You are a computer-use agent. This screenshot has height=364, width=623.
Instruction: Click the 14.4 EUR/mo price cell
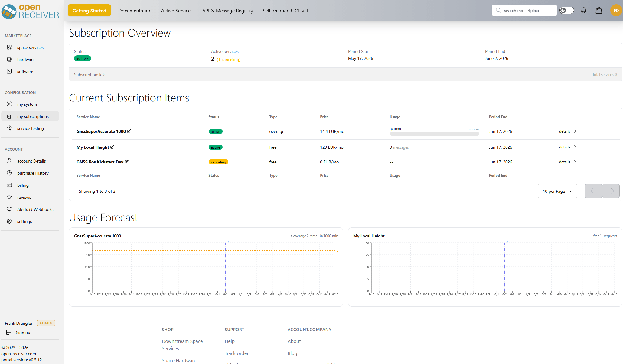point(332,131)
